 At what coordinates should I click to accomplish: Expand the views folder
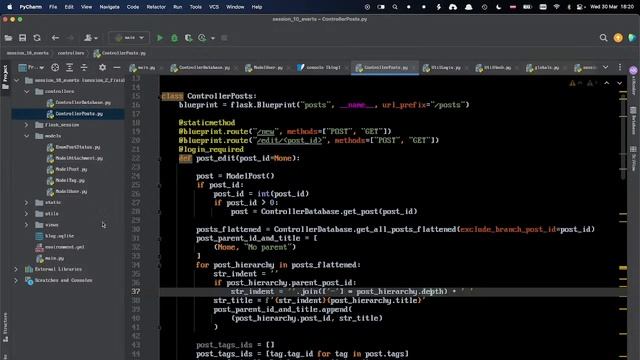click(27, 225)
